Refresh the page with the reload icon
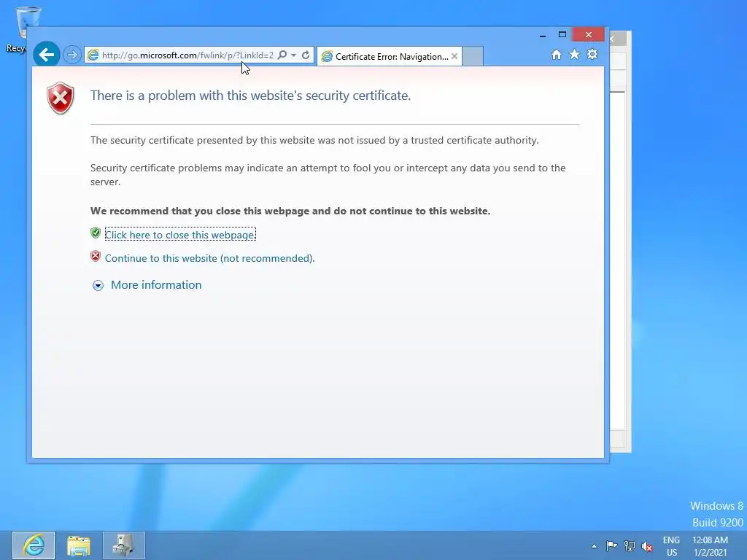 pos(306,55)
